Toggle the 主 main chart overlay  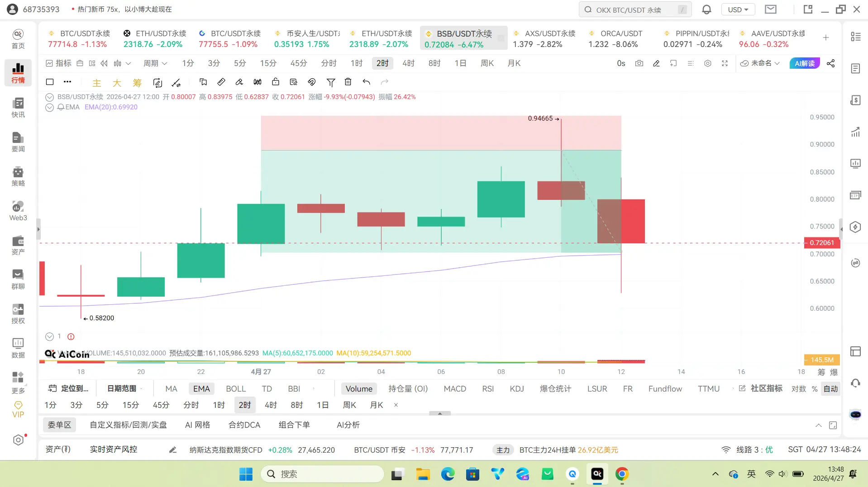pos(97,83)
